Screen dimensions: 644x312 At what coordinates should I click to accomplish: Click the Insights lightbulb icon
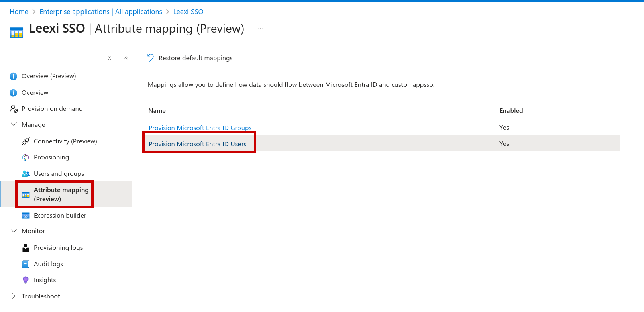pyautogui.click(x=26, y=280)
